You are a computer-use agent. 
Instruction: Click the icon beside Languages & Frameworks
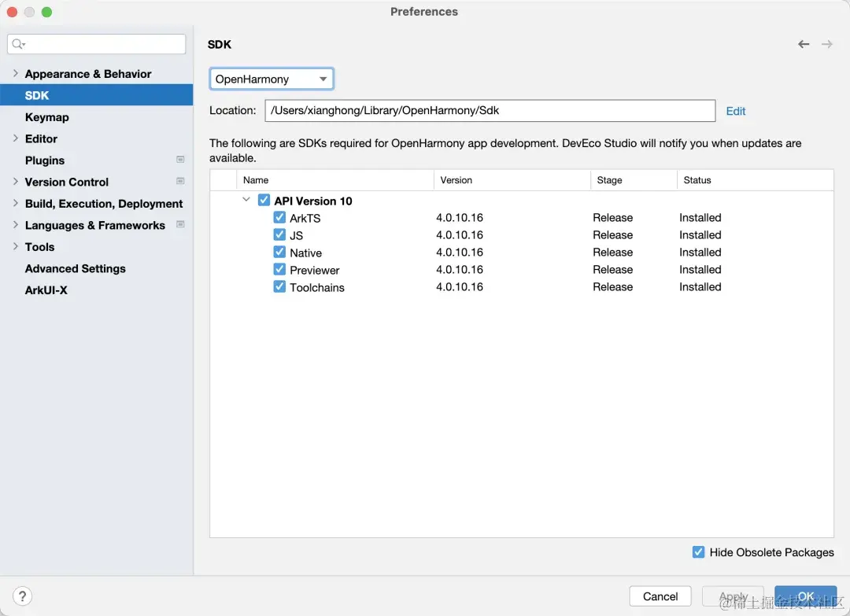tap(180, 224)
